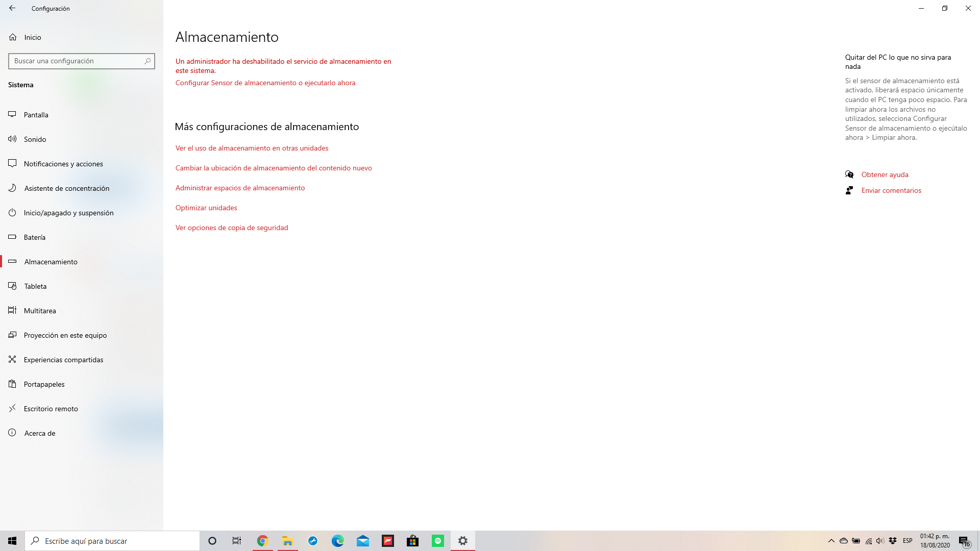
Task: Select Multitarea in the sidebar
Action: 40,311
